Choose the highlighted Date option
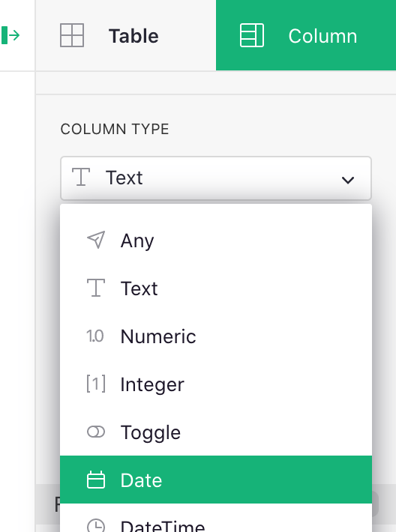The height and width of the screenshot is (532, 396). 216,480
